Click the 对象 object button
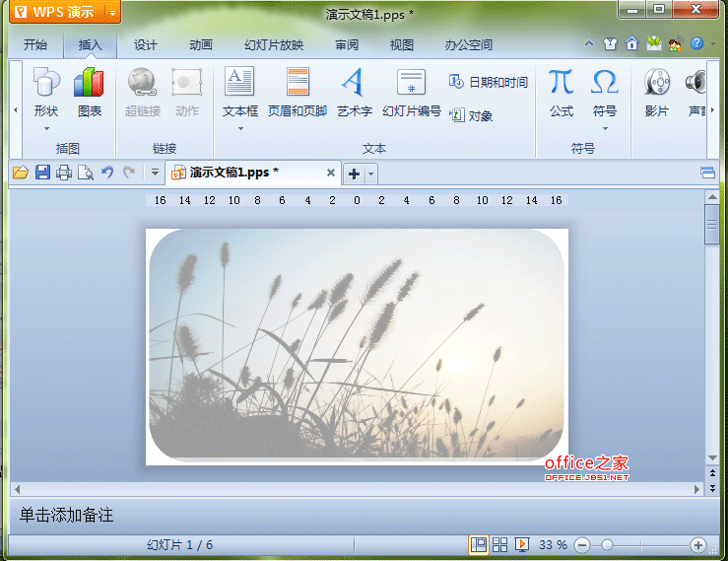The image size is (728, 561). click(x=471, y=115)
